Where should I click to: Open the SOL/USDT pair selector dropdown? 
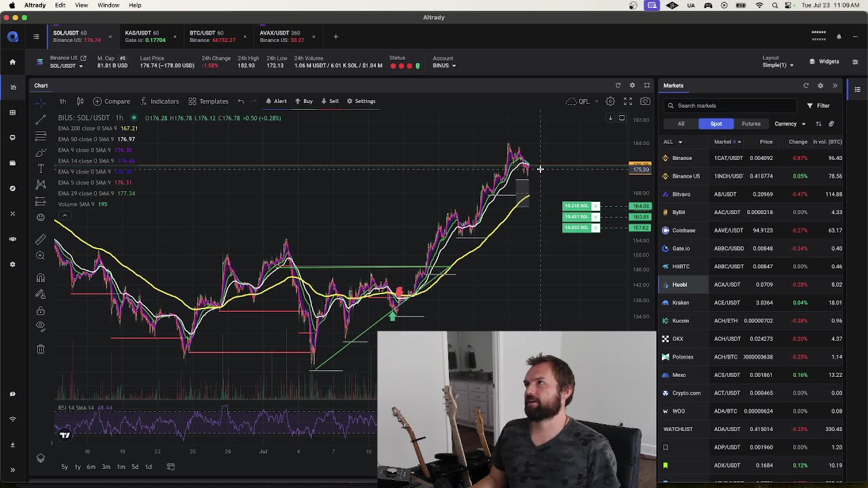tap(66, 66)
